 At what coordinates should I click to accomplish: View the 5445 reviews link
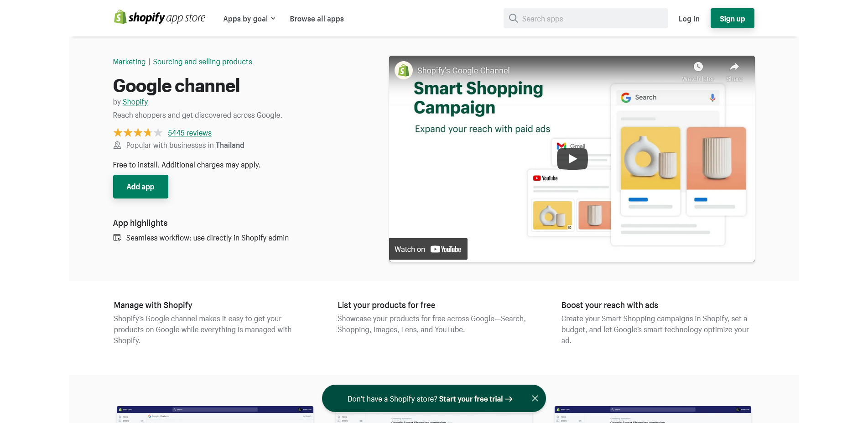tap(189, 133)
